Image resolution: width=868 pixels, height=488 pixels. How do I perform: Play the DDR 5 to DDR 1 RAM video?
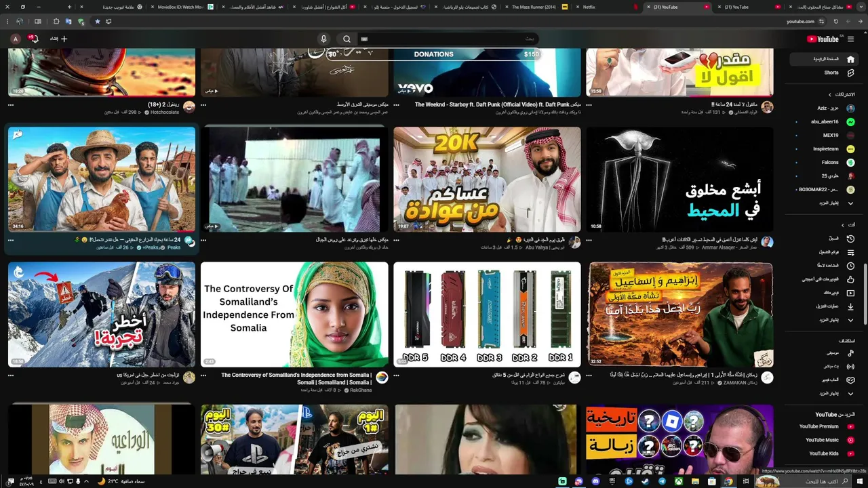click(x=487, y=314)
